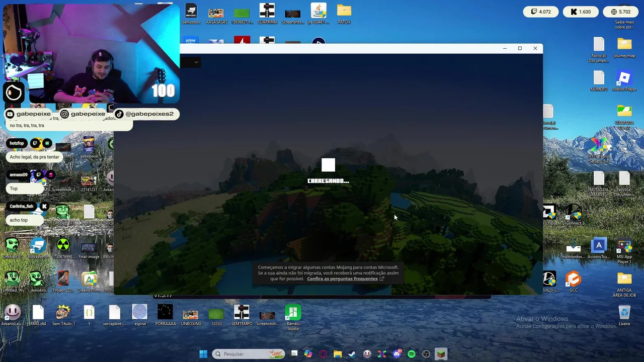Open Opera browser from the taskbar
This screenshot has height=362, width=644.
323,354
